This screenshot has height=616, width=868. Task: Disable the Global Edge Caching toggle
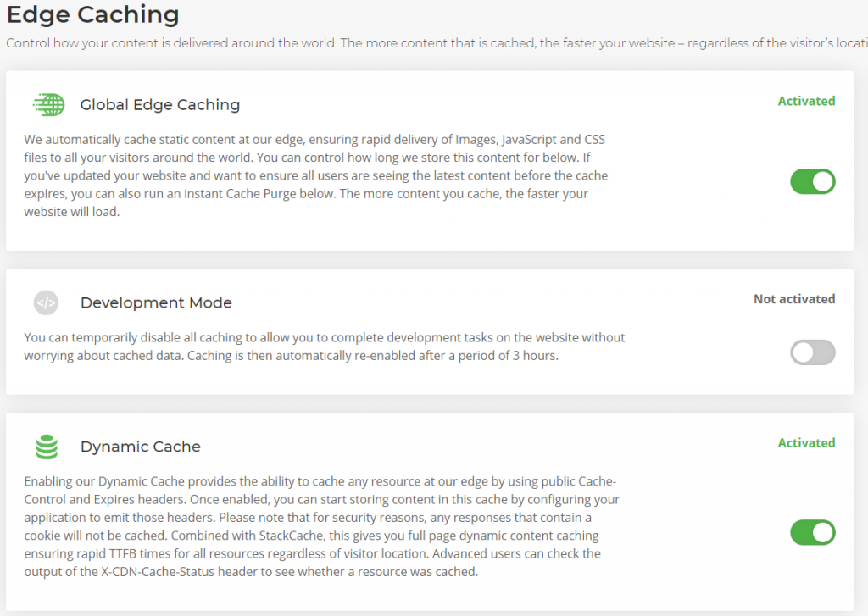tap(813, 181)
